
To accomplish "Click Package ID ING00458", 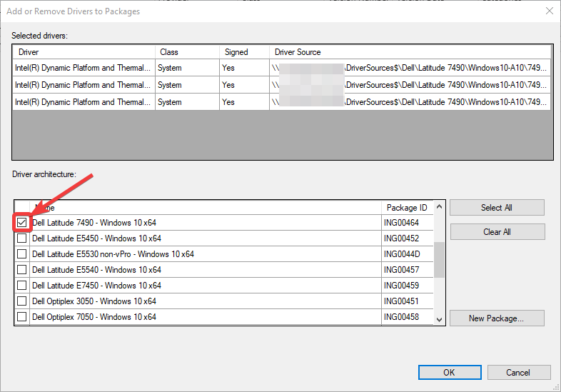I will pos(401,317).
